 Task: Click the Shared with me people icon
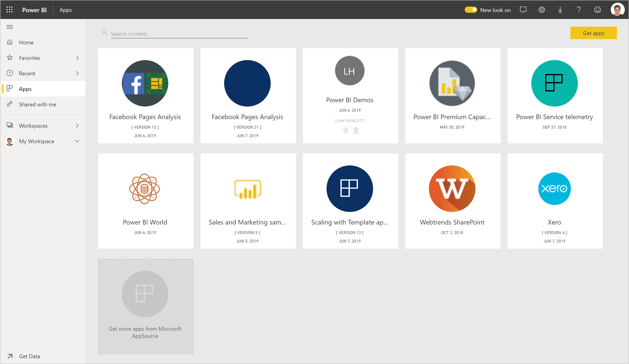click(10, 104)
